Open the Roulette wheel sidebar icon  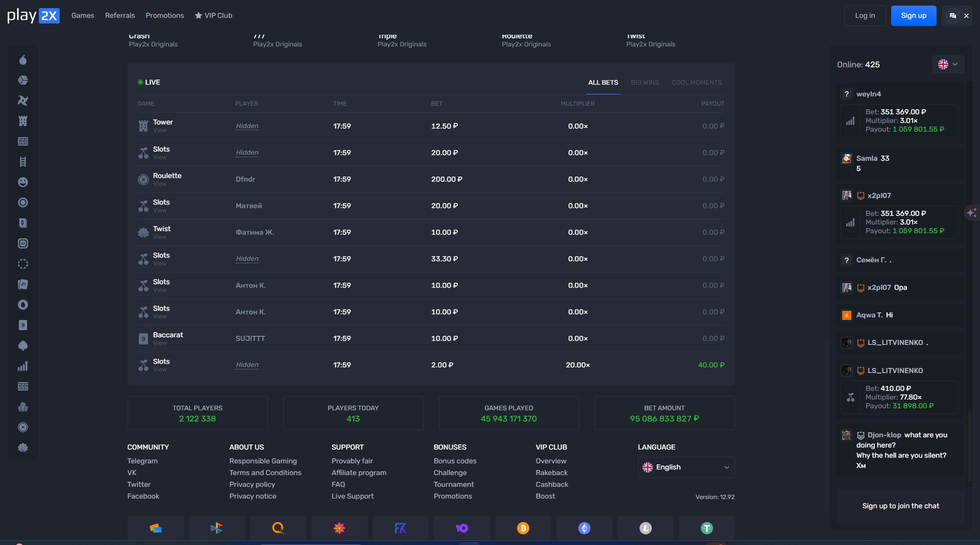point(23,427)
